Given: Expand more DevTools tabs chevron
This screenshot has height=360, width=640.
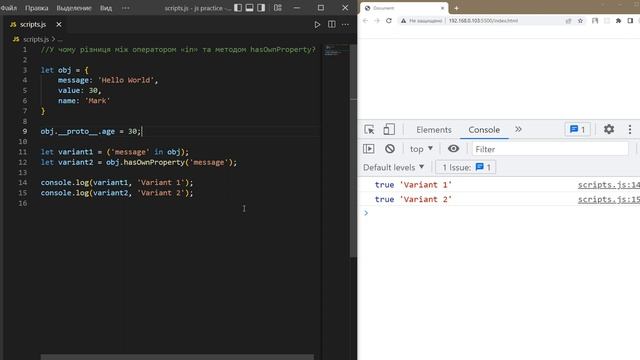Looking at the screenshot, I should pos(518,129).
